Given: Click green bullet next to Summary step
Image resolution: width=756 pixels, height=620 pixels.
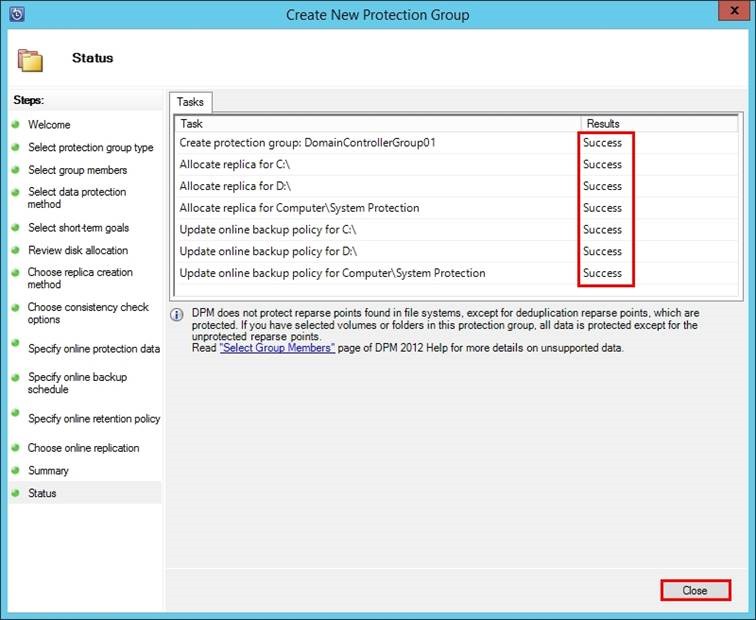Looking at the screenshot, I should point(15,470).
